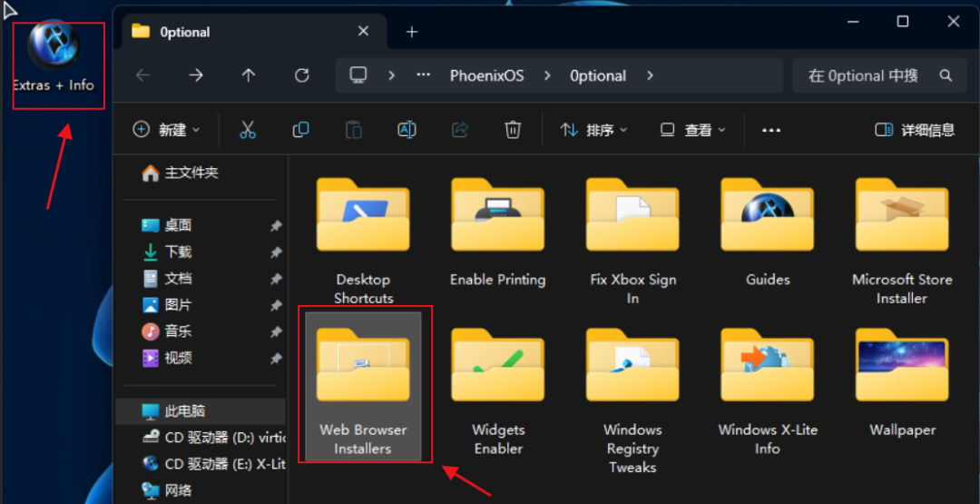Select 此电脑 in the sidebar
The width and height of the screenshot is (980, 504).
point(200,411)
